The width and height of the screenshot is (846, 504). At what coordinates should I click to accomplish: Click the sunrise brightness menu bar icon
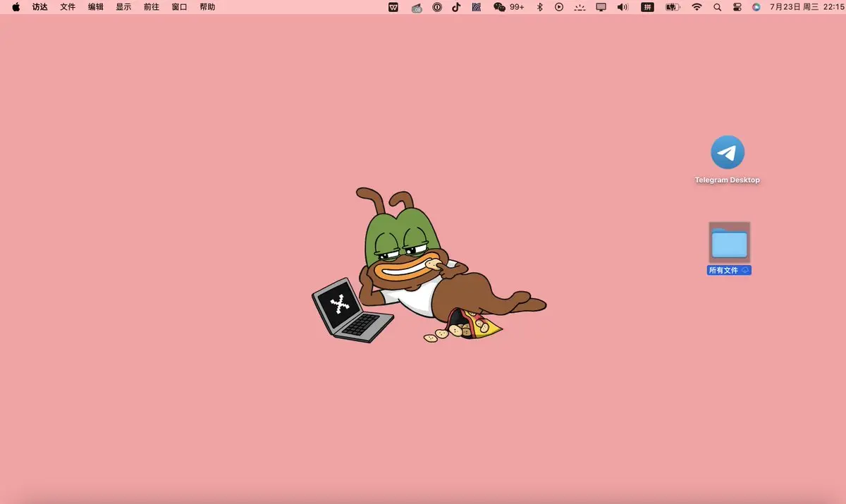[580, 7]
